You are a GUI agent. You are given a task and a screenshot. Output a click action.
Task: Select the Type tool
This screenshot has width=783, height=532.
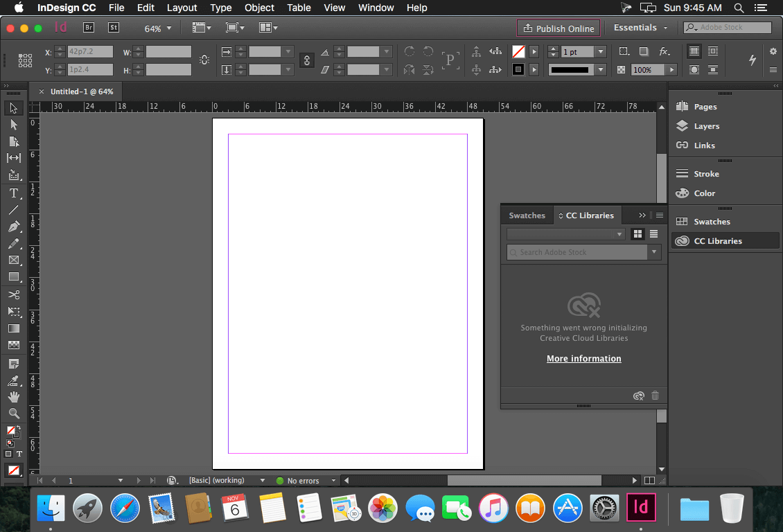pyautogui.click(x=14, y=193)
